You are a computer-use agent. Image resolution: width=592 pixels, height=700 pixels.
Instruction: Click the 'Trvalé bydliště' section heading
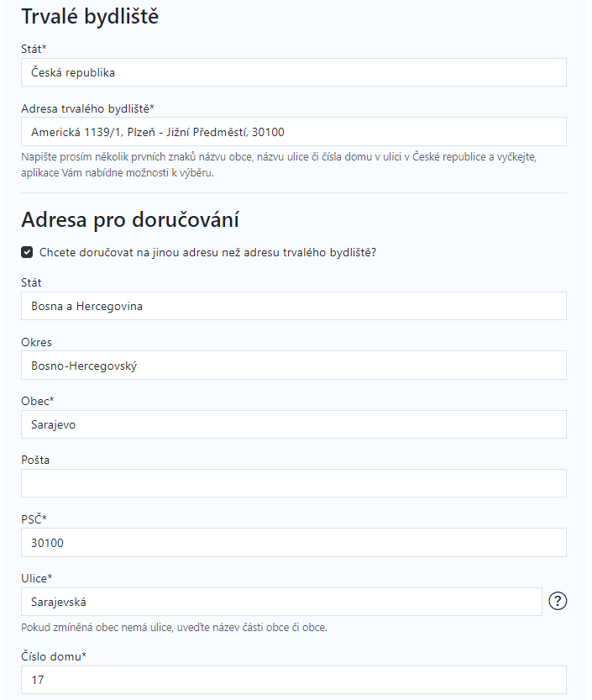90,17
